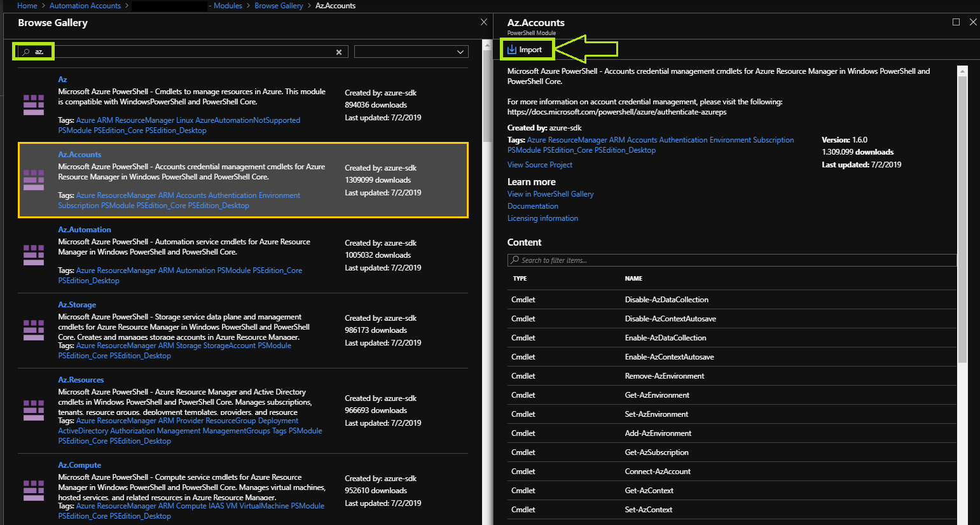Click the IAAS tag on Az.Compute
Viewport: 980px width, 525px height.
(x=216, y=506)
